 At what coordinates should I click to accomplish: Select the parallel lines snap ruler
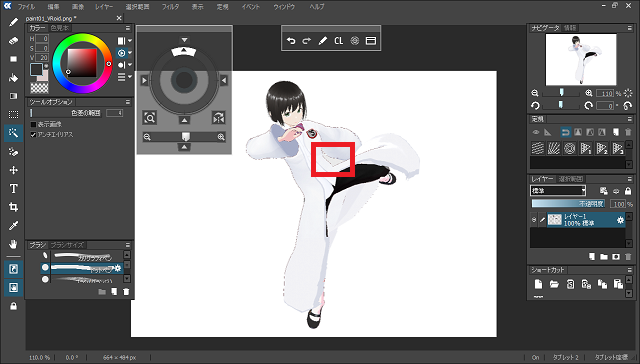point(538,148)
